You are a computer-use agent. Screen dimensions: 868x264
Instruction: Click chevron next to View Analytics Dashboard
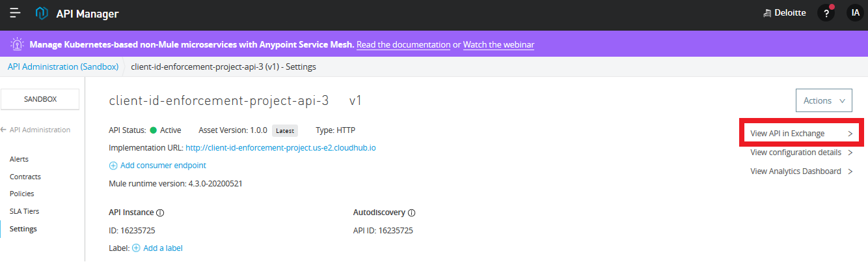(850, 171)
